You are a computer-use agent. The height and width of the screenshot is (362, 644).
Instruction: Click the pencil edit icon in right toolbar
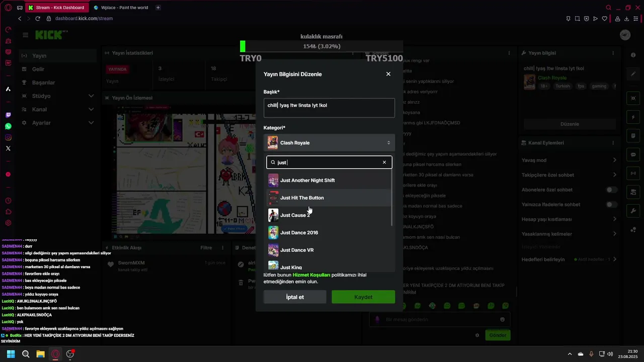click(633, 74)
